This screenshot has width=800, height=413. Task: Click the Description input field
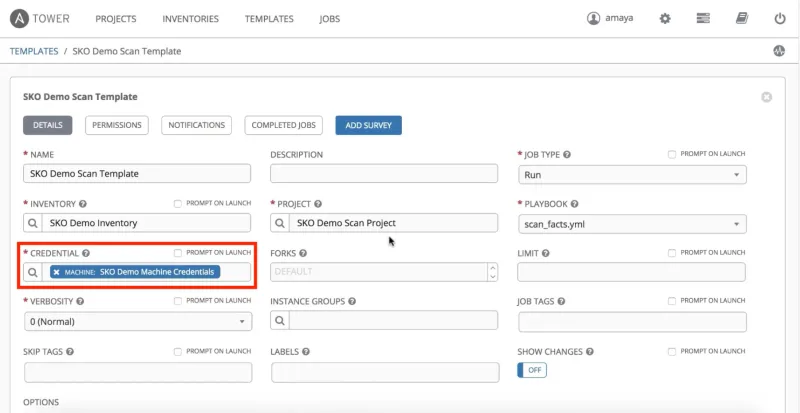point(384,174)
